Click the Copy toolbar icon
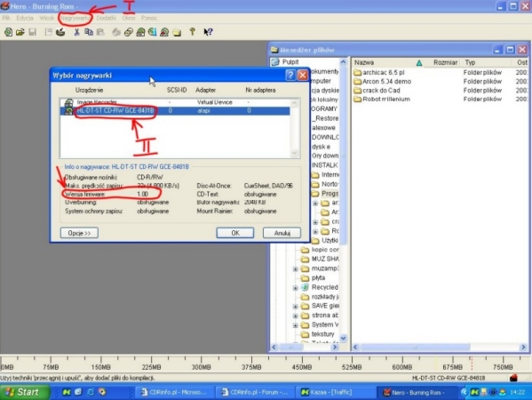The image size is (532, 400). coord(89,32)
